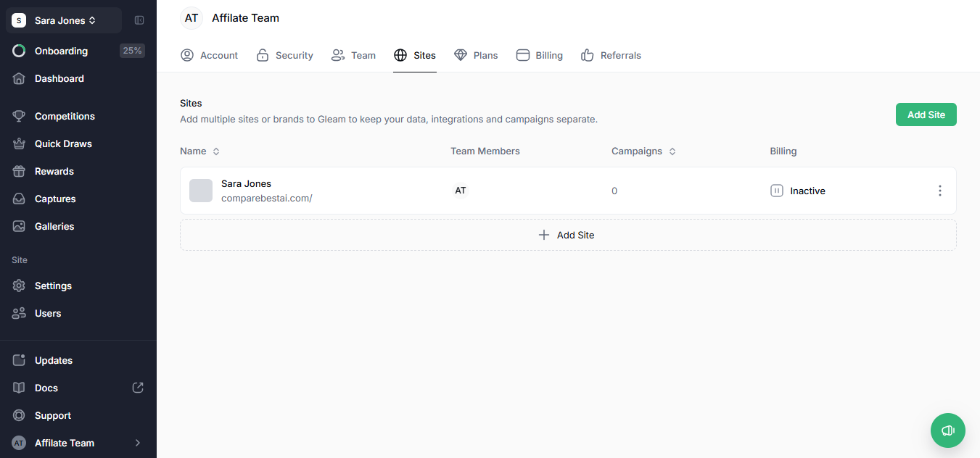Click the AT team member badge in row
Viewport: 980px width, 458px height.
click(461, 191)
